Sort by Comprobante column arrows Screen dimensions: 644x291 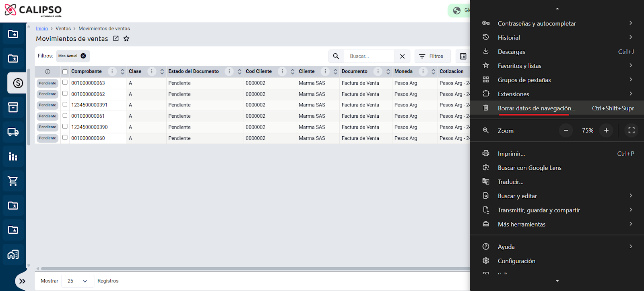click(x=122, y=71)
